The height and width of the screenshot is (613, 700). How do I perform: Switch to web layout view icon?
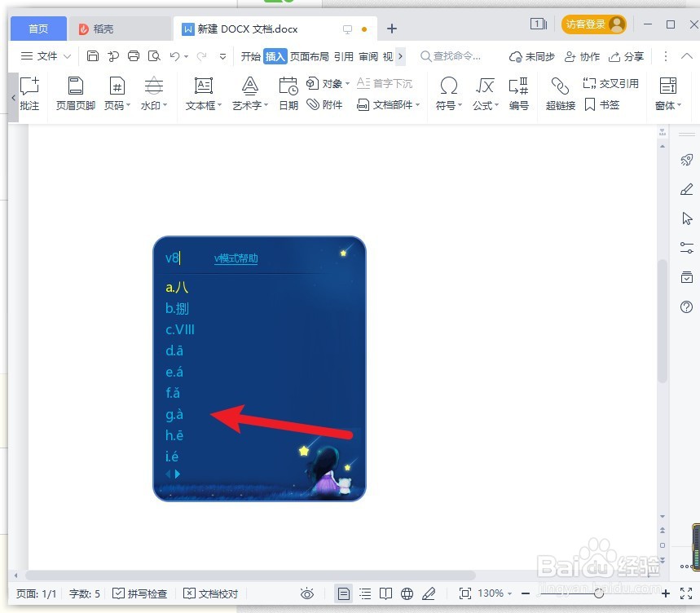coord(407,593)
